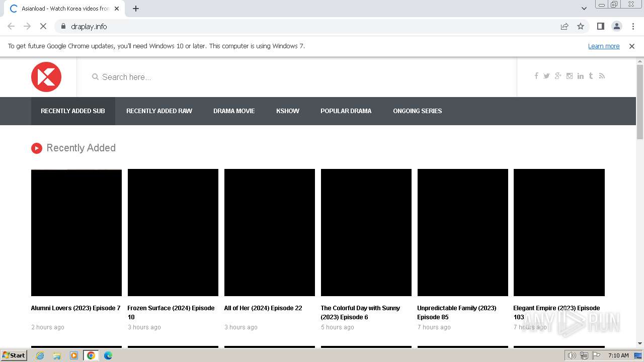Click "5 hours ago" under Colorful Day
This screenshot has width=644, height=362.
[x=338, y=327]
